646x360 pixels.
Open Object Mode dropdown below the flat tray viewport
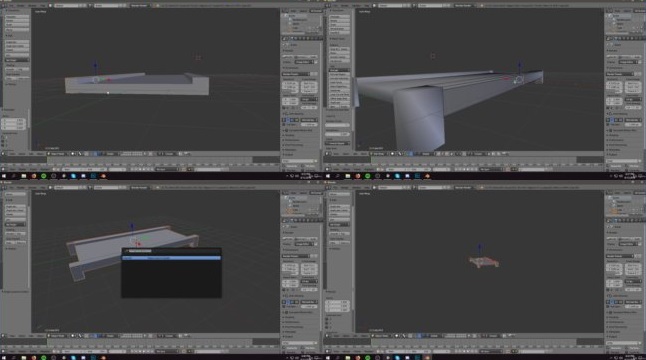(x=58, y=154)
